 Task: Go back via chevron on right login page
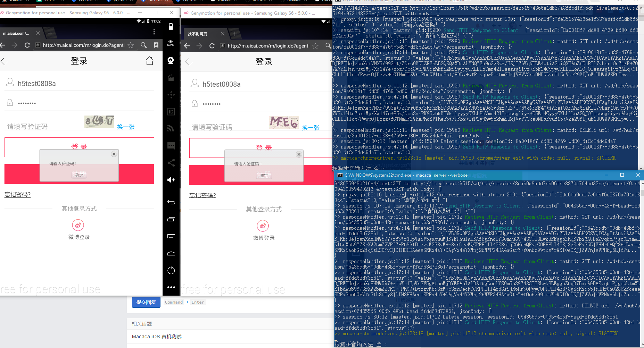pyautogui.click(x=188, y=62)
